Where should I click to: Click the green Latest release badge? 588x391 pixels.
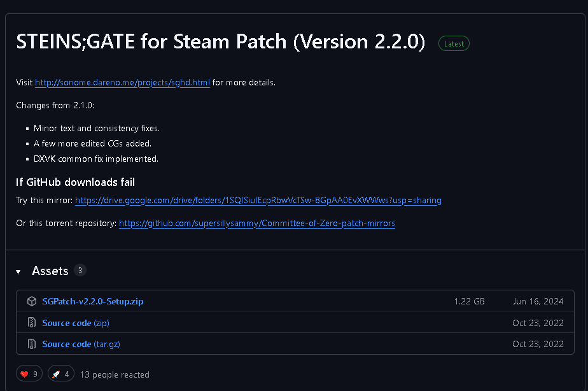pos(454,44)
